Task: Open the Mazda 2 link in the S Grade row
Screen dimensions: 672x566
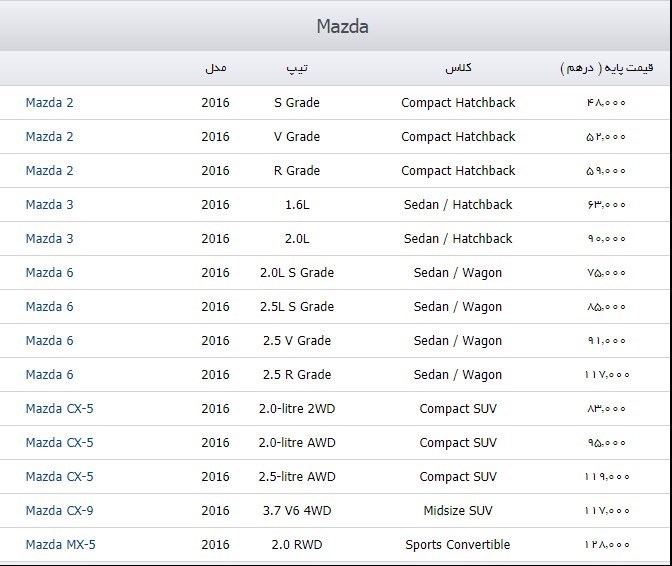Action: pyautogui.click(x=49, y=103)
